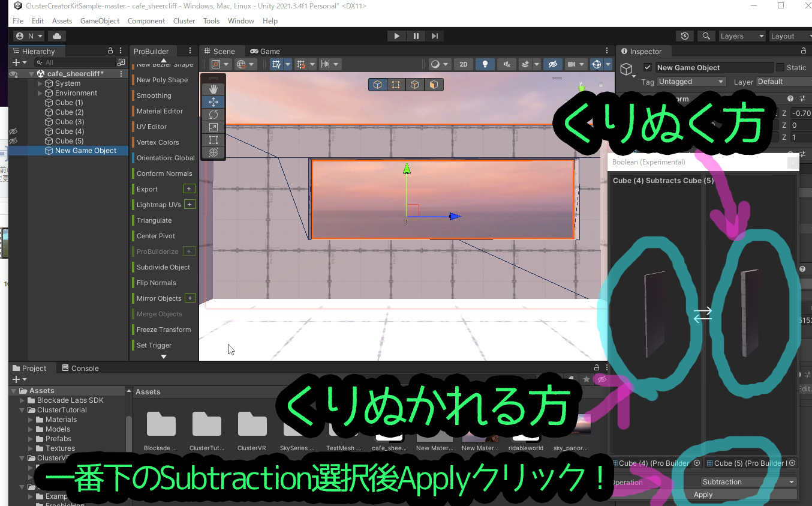Click the swap arrows between the Boolean previews
Image resolution: width=812 pixels, height=506 pixels.
tap(702, 314)
